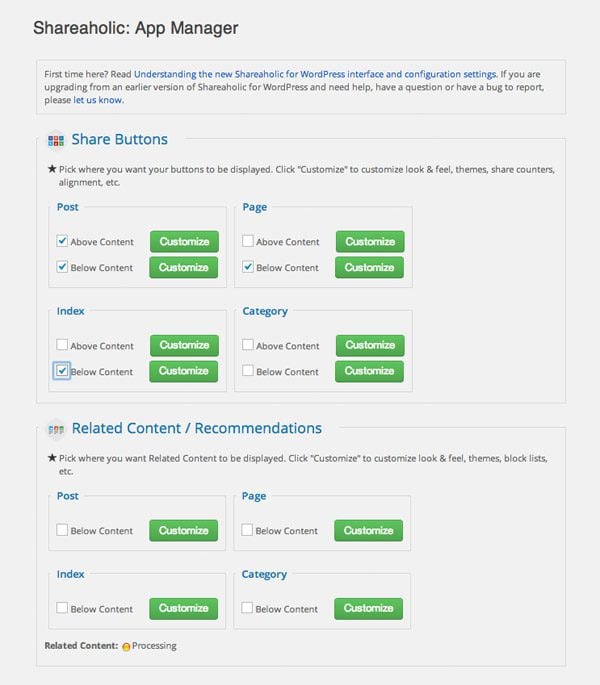Enable Related Content below Index content
This screenshot has height=685, width=600.
point(62,608)
